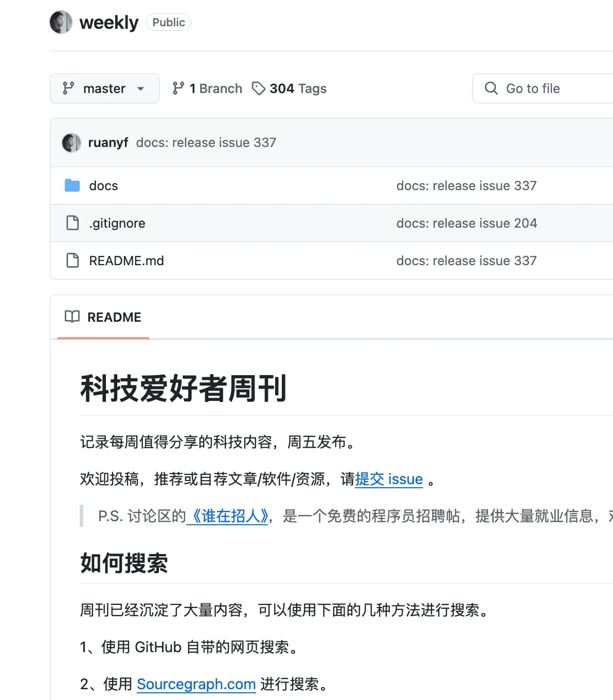The height and width of the screenshot is (700, 613).
Task: Open latest commit message docs: release issue 337
Action: 206,142
